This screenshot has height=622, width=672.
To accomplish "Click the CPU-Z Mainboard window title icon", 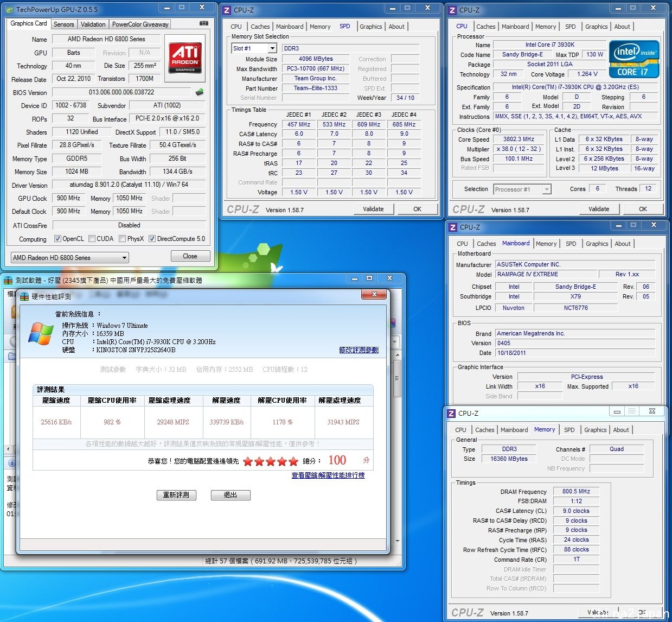I will pyautogui.click(x=452, y=227).
